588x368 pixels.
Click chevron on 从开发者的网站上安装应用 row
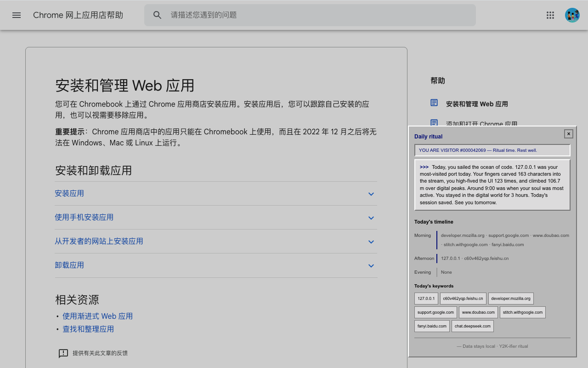pos(371,242)
